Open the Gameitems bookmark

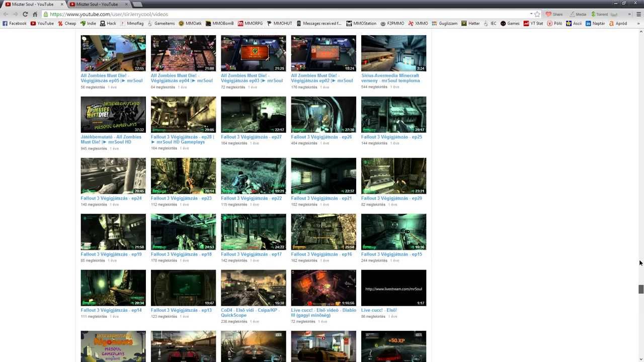tap(161, 23)
